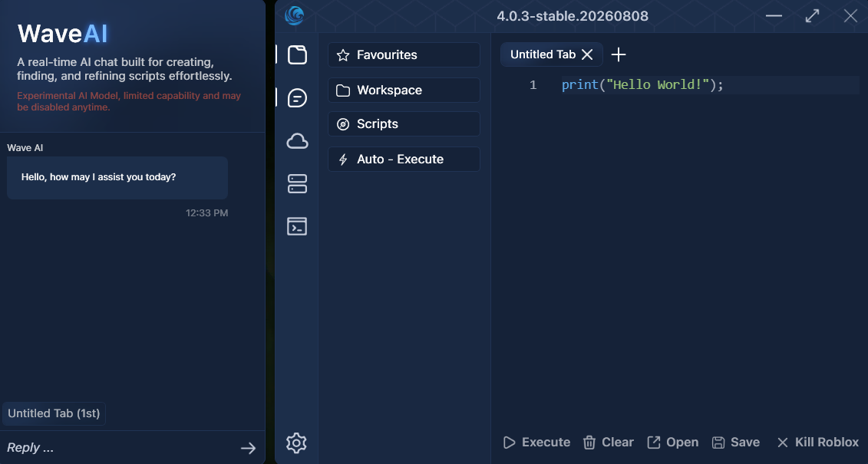This screenshot has height=464, width=868.
Task: Click the star icon beside Favourites
Action: click(343, 54)
